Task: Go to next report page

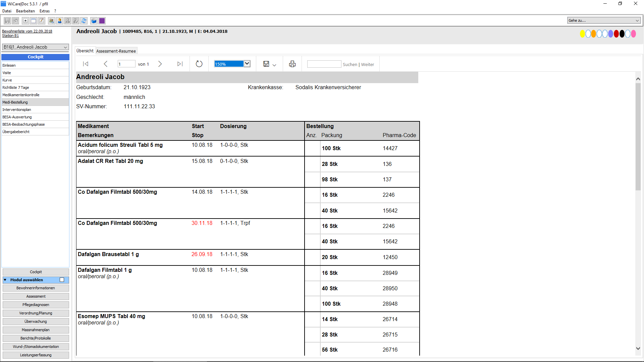Action: 160,64
